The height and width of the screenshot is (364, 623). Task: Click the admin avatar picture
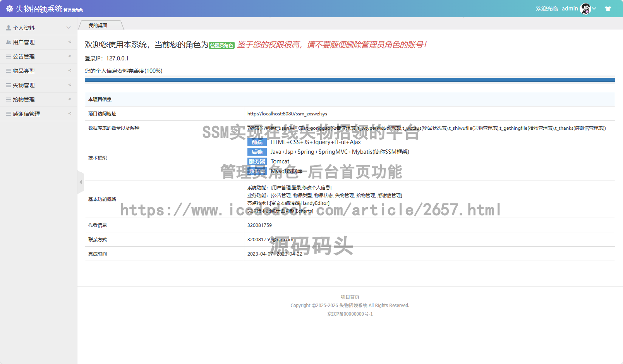pyautogui.click(x=585, y=9)
